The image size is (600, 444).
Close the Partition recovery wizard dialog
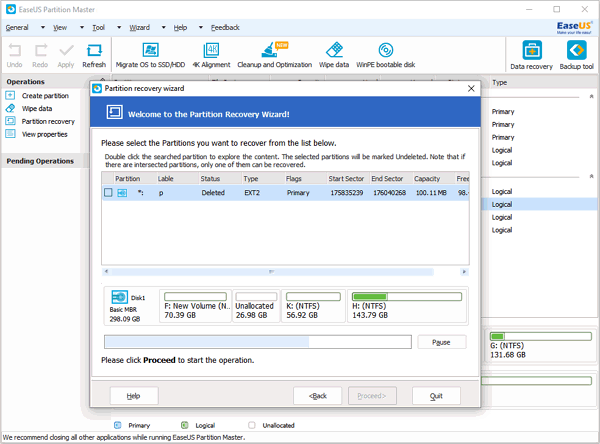point(471,88)
